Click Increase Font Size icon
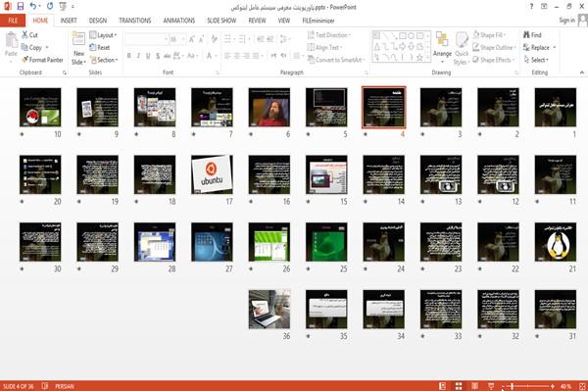Viewport: 588px width, 391px height. (192, 38)
